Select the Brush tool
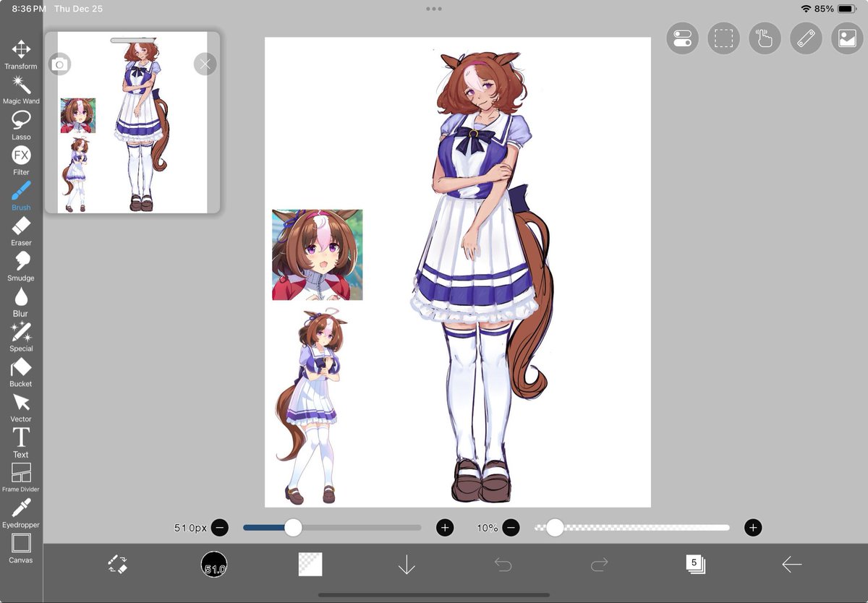The image size is (868, 603). pyautogui.click(x=21, y=196)
